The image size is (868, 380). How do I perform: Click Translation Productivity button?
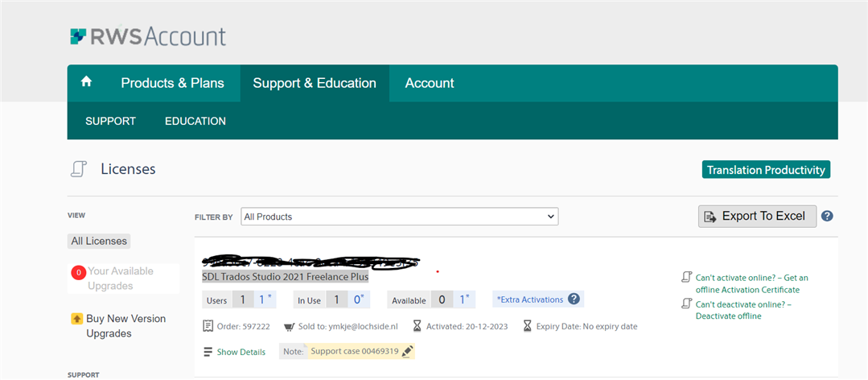(x=766, y=170)
